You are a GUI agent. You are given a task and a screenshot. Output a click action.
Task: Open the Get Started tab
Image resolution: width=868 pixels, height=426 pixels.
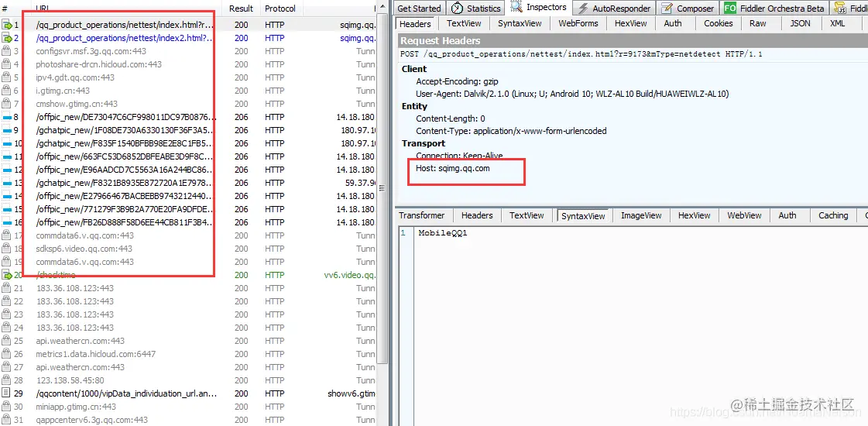pyautogui.click(x=420, y=9)
